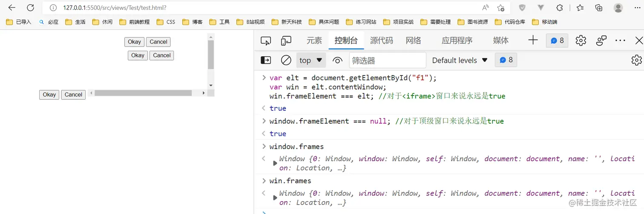Add a DevTools tool via plus icon
Image resolution: width=644 pixels, height=214 pixels.
[x=533, y=40]
